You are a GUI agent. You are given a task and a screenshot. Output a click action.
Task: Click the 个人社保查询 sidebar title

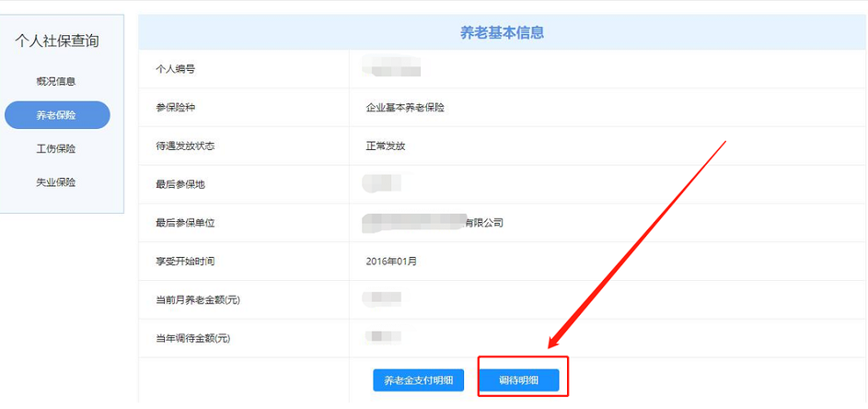point(57,41)
